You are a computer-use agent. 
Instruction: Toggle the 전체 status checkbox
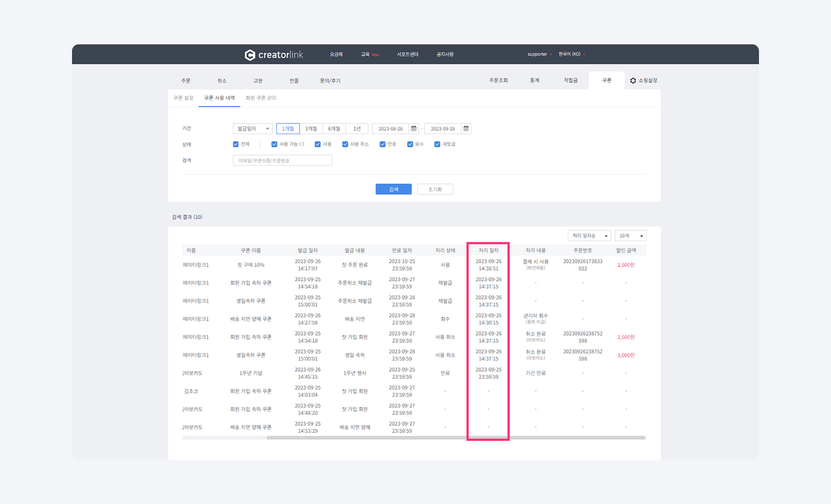tap(236, 144)
